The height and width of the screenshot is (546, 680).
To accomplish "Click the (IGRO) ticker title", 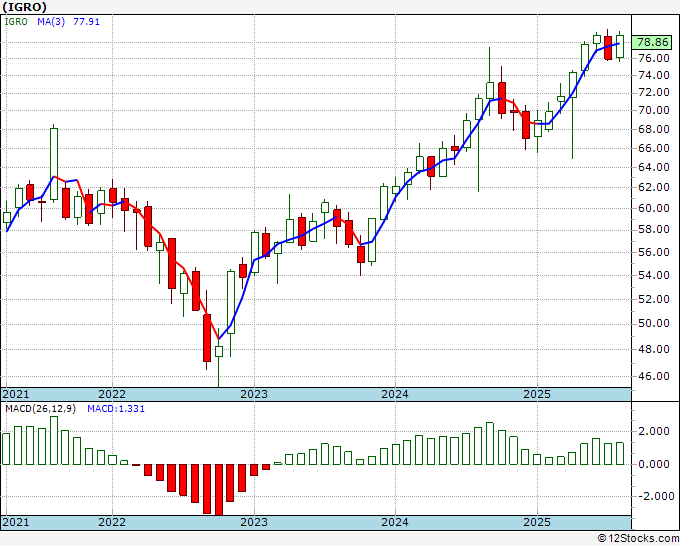I will tap(24, 7).
